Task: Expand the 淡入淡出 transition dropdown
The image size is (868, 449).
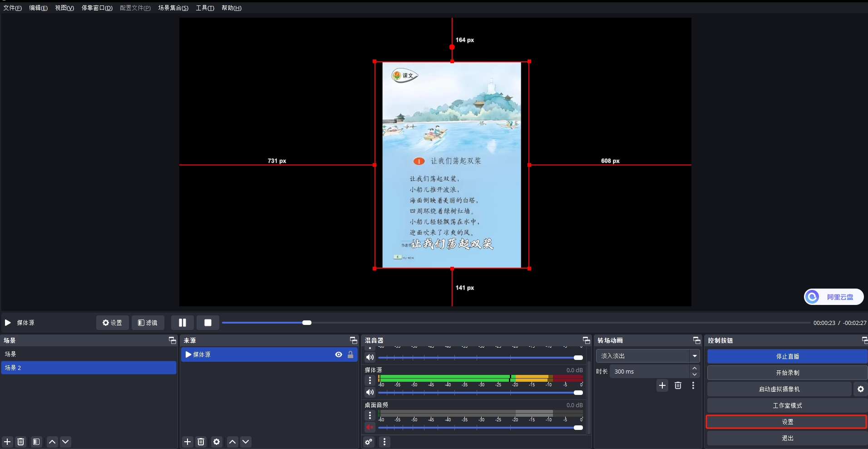Action: tap(695, 356)
